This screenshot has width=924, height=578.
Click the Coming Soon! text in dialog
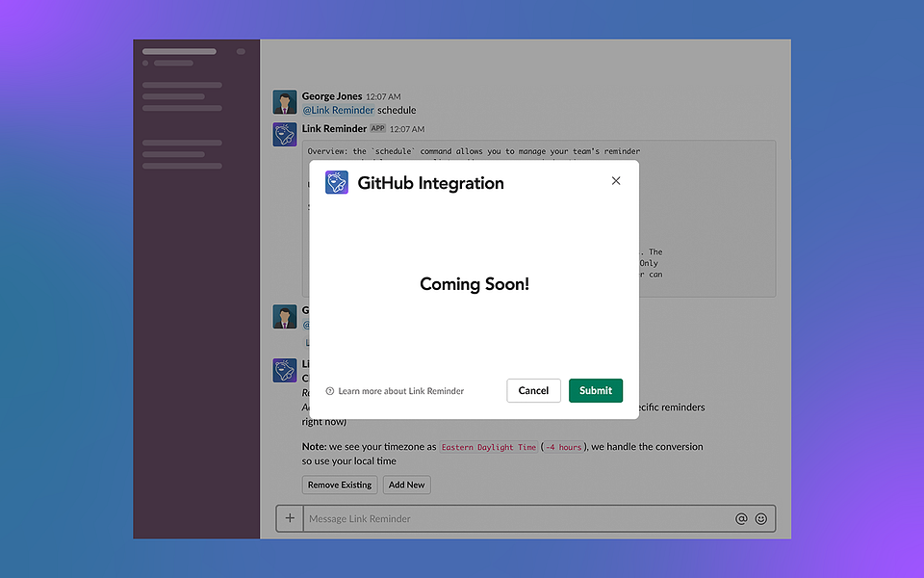[475, 284]
